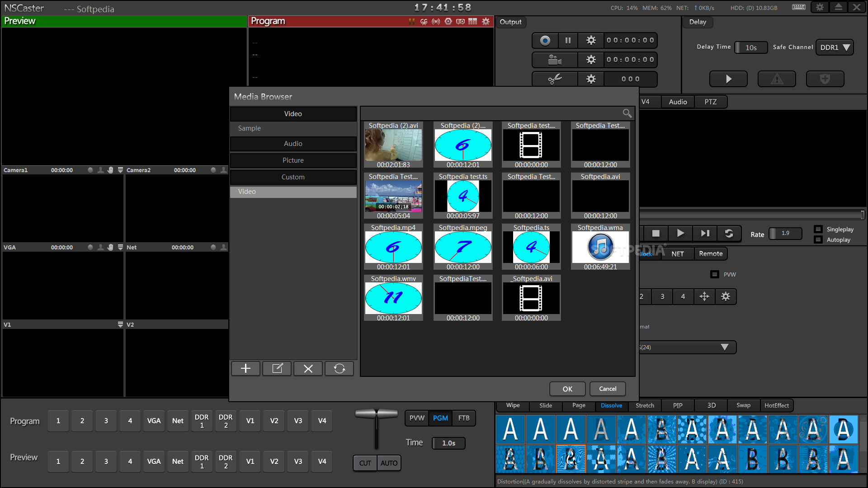
Task: Click the AUTO transition button
Action: click(389, 463)
